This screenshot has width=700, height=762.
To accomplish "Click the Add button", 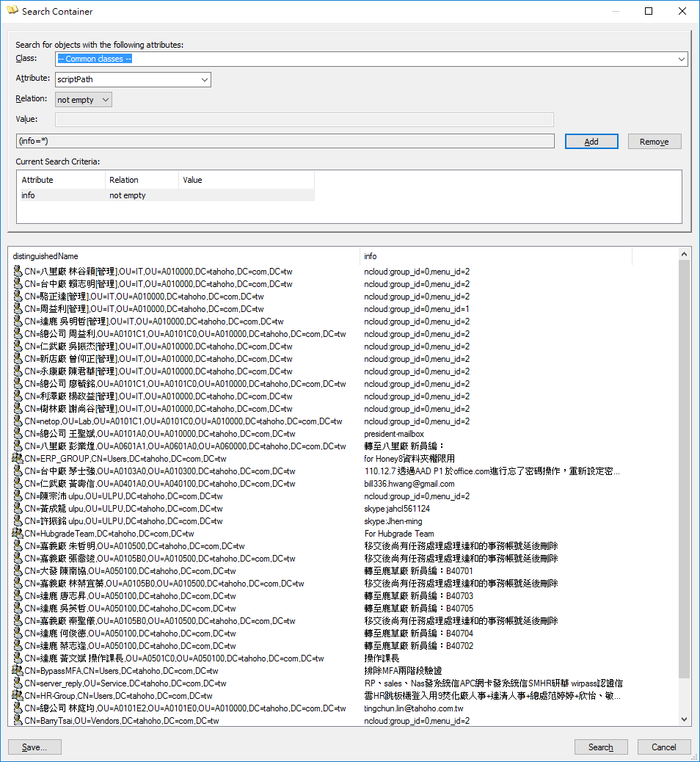I will tap(591, 142).
